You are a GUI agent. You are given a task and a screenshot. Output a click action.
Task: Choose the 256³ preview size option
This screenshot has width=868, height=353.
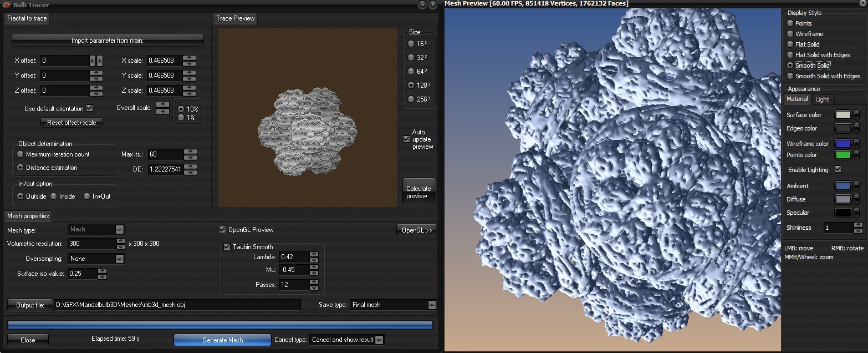coord(411,99)
